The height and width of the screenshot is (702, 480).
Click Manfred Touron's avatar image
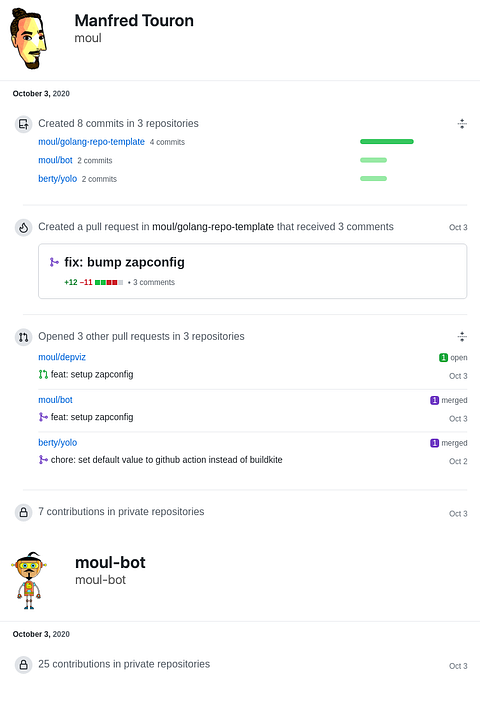28,39
